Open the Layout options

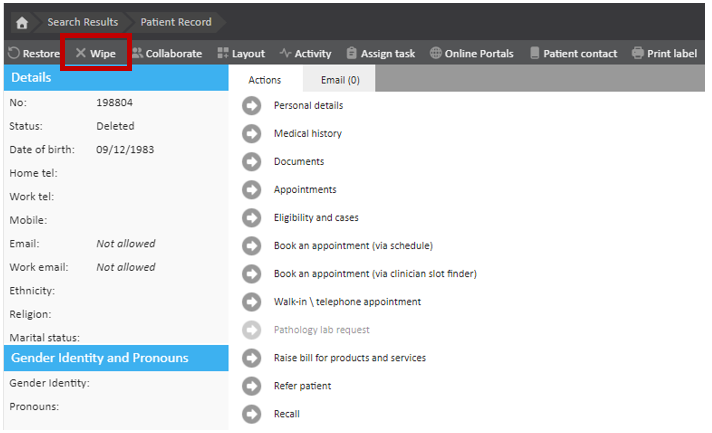(x=241, y=54)
